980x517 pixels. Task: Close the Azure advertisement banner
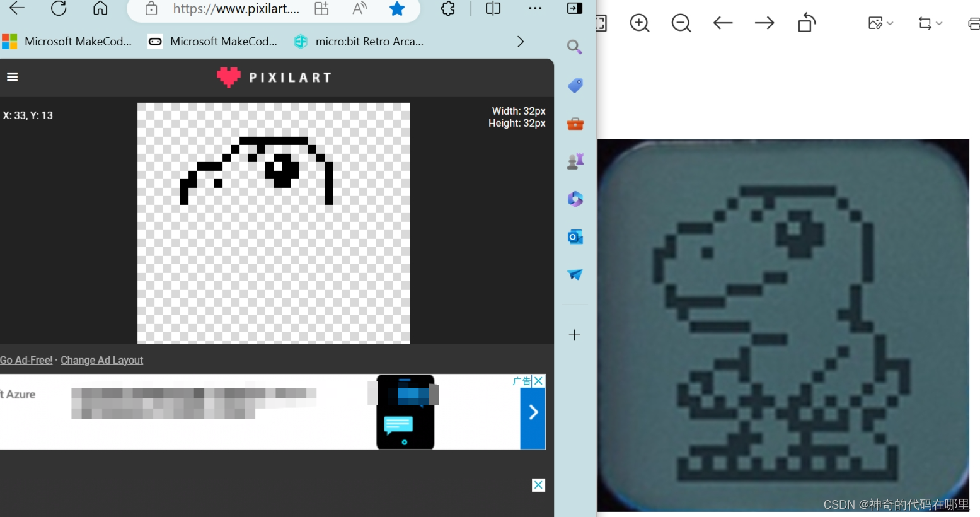pos(538,381)
